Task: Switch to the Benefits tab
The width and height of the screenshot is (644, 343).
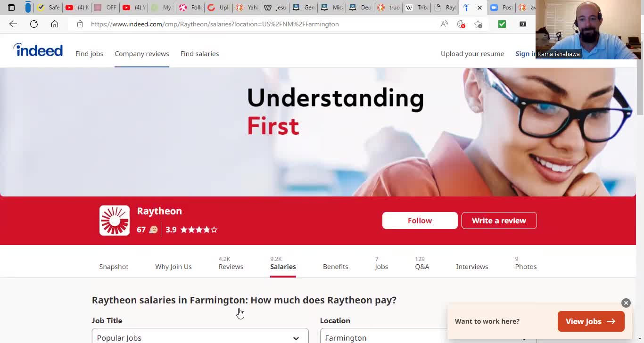Action: (x=336, y=267)
